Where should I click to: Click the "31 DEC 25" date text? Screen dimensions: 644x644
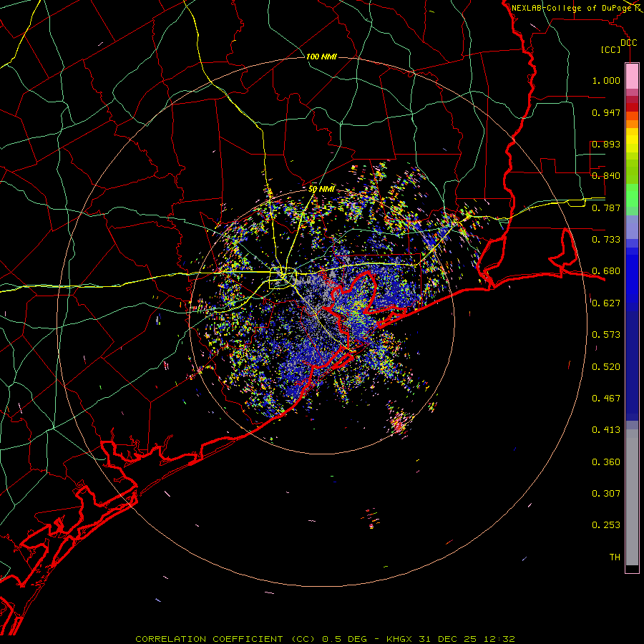coord(448,639)
